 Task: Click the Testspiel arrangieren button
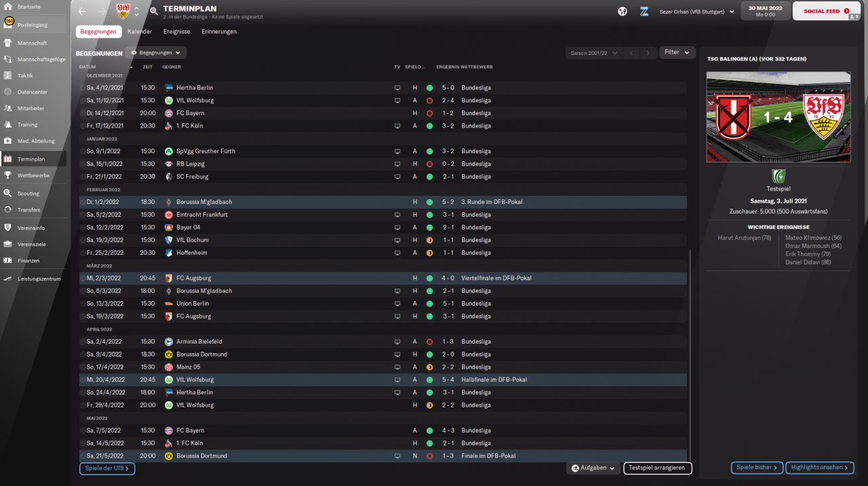pos(658,468)
